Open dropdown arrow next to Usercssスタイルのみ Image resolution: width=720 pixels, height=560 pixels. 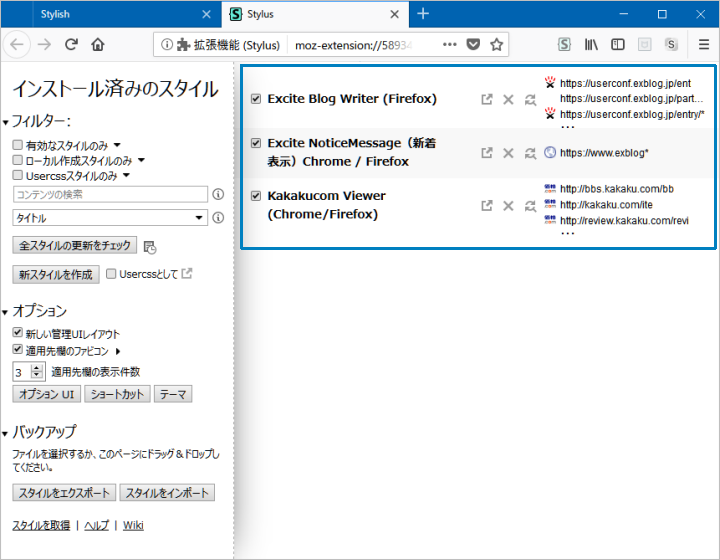click(126, 175)
